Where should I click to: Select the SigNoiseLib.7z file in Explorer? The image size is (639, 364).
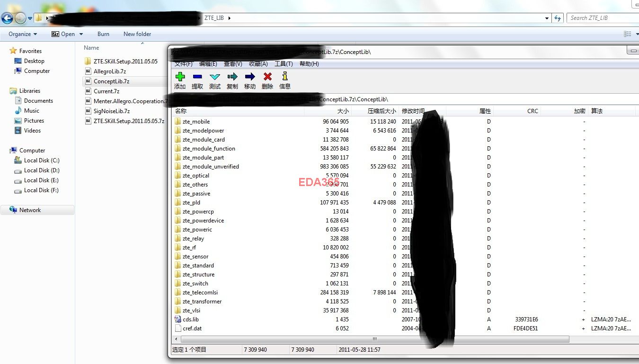click(x=112, y=111)
